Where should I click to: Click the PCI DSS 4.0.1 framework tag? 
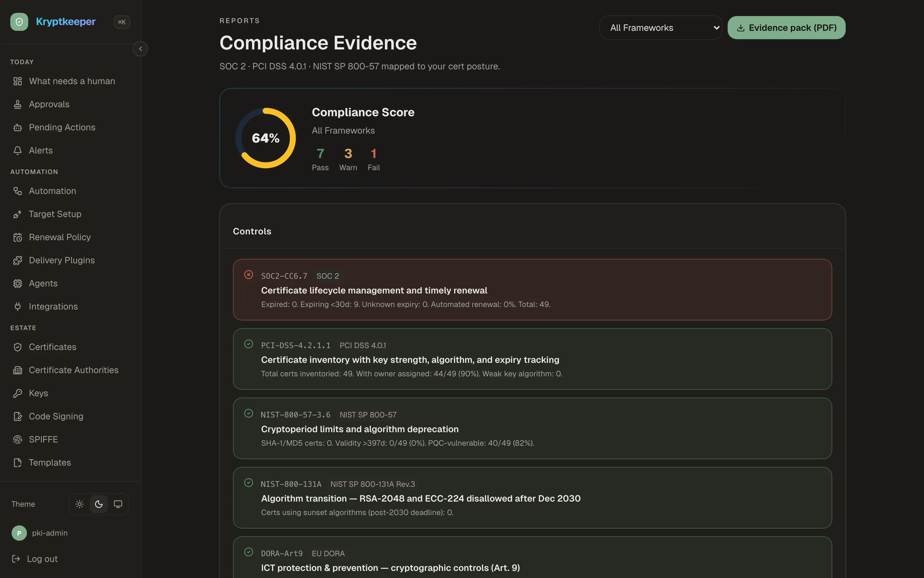point(363,346)
